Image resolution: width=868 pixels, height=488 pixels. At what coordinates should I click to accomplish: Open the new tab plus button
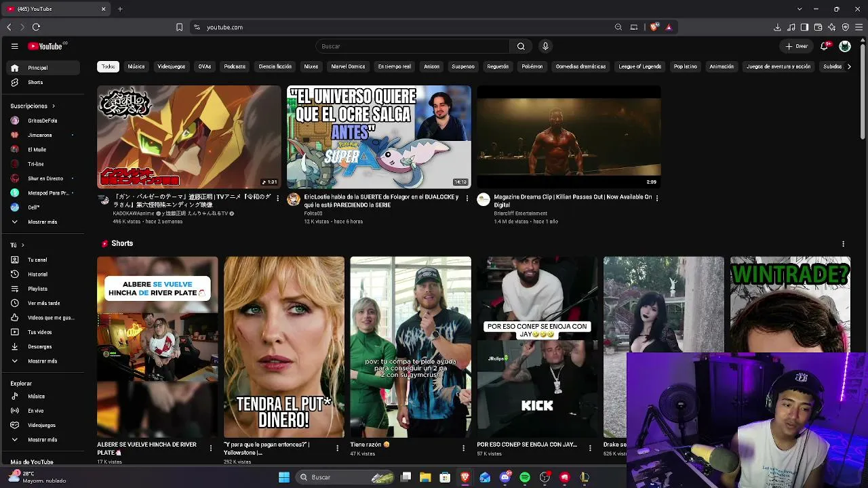pyautogui.click(x=120, y=9)
